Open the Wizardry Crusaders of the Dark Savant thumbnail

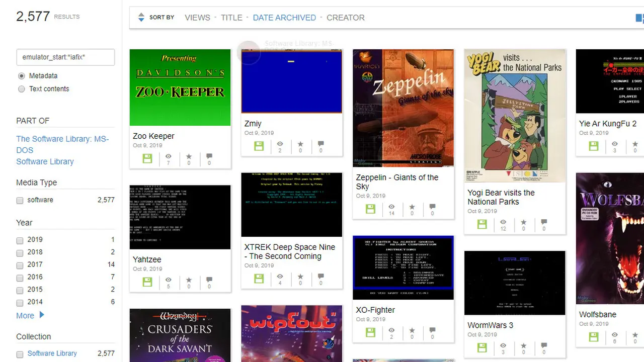pos(180,335)
